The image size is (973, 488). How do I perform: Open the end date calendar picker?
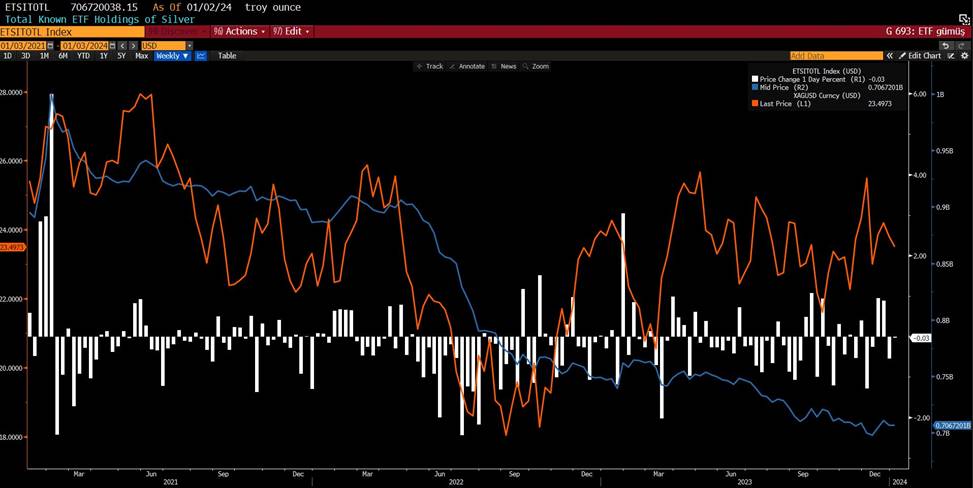(113, 46)
